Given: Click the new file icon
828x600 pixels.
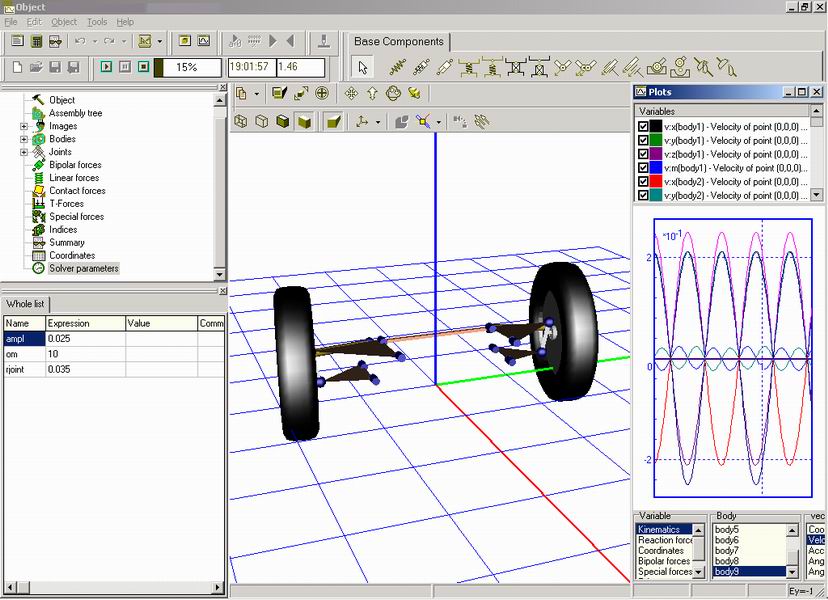Looking at the screenshot, I should [17, 67].
